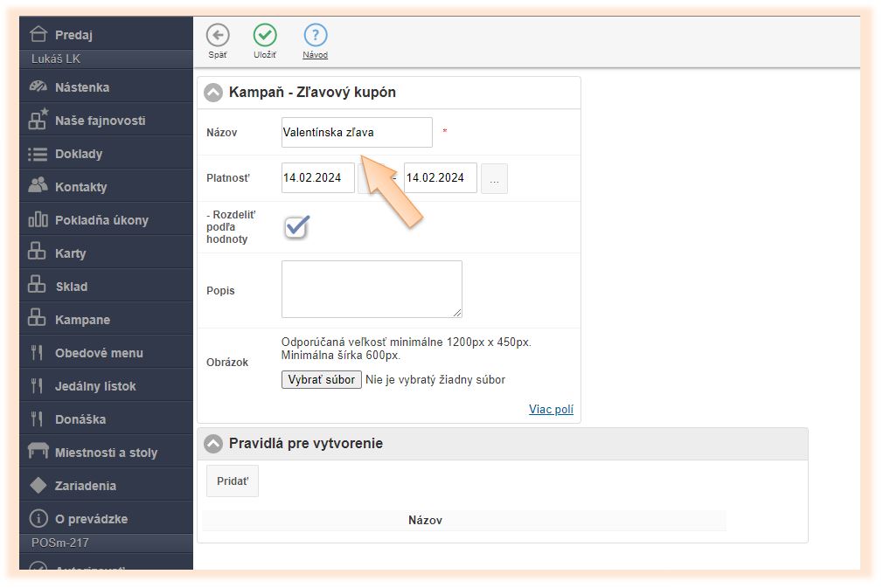Open Kontakty people icon

click(38, 186)
